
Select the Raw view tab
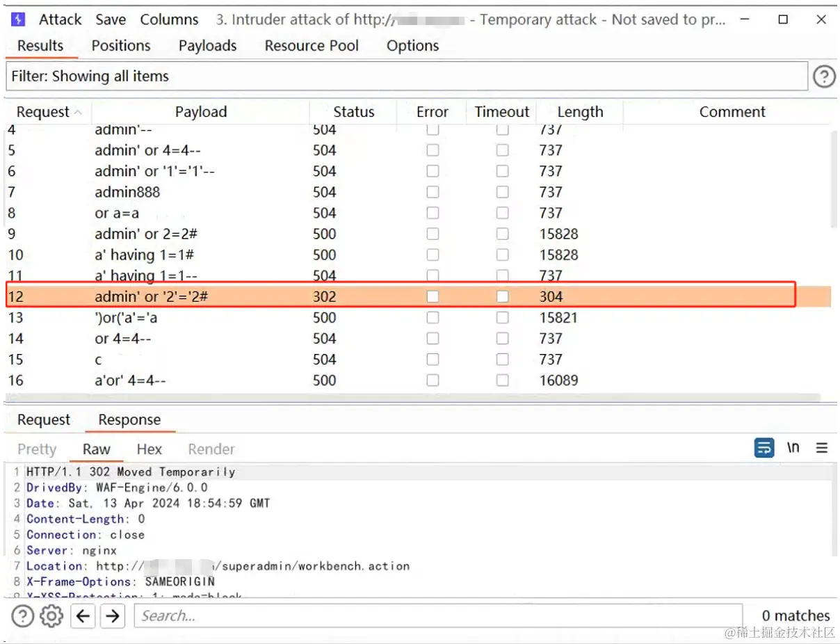[x=97, y=449]
